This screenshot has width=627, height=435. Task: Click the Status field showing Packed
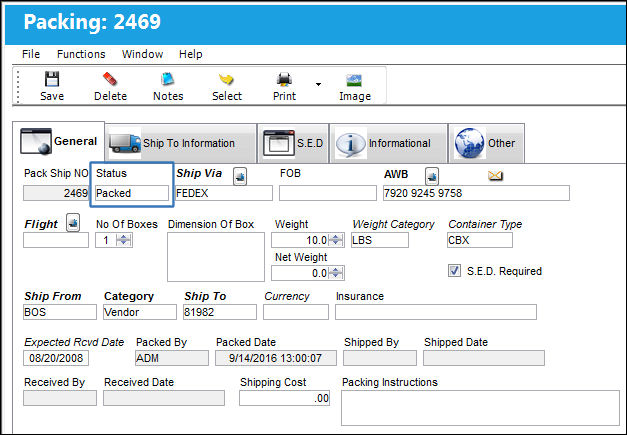pos(132,193)
